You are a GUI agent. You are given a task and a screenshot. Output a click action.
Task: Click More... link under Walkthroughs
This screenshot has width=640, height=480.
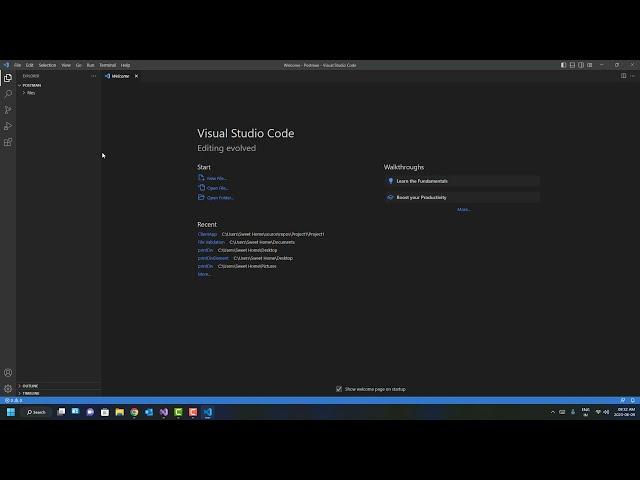464,209
